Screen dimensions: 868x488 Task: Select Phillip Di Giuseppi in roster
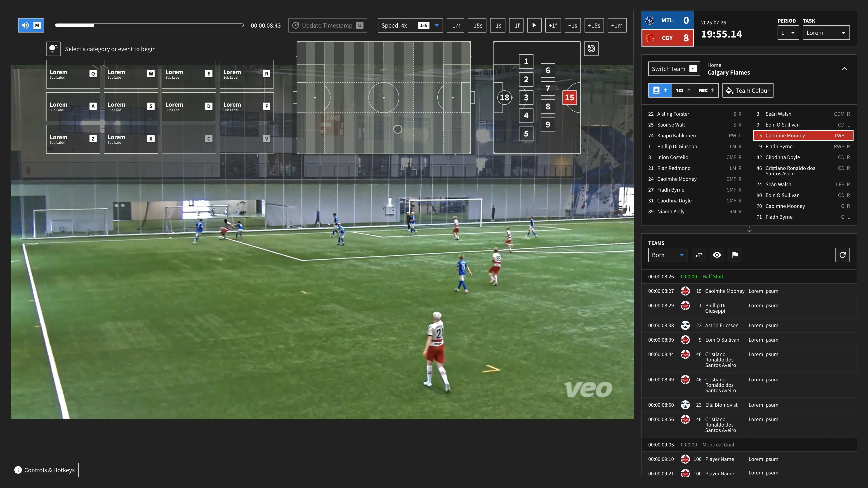(x=695, y=146)
